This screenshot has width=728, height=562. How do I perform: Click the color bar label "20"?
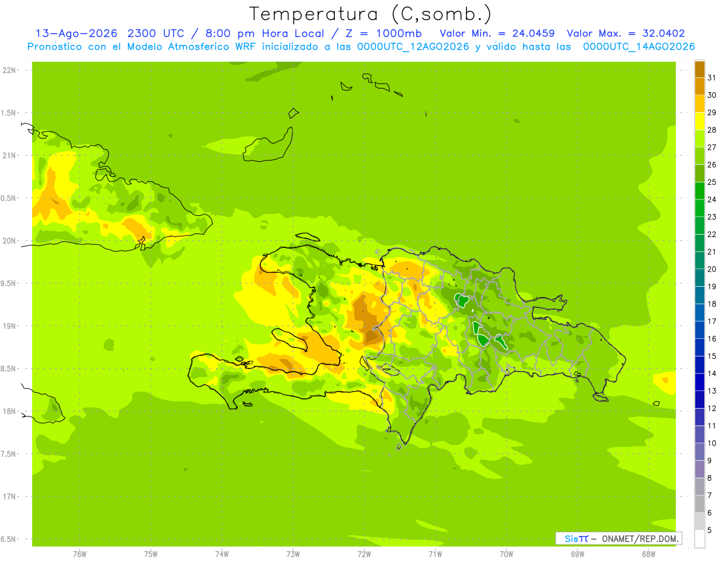pyautogui.click(x=712, y=269)
